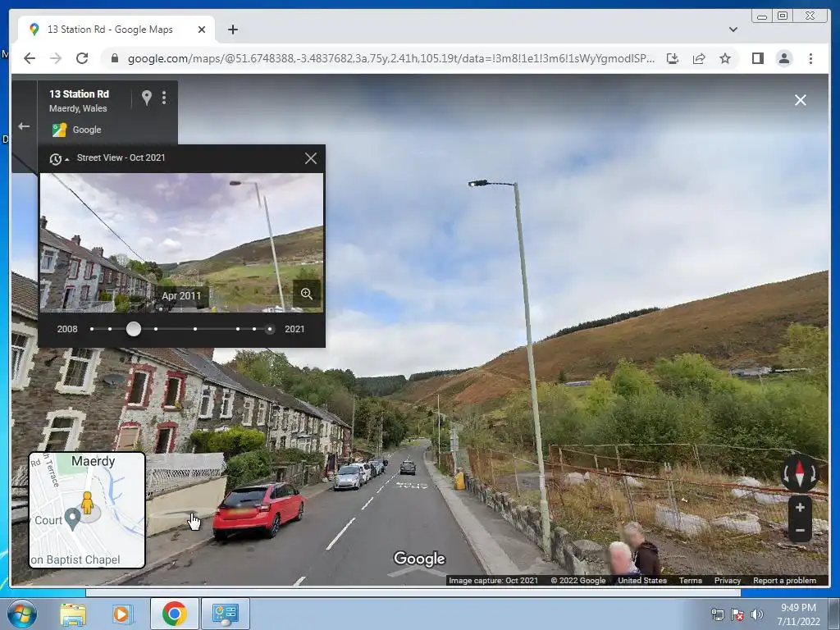The image size is (840, 630).
Task: Switch to Chrome in the taskbar
Action: (174, 614)
